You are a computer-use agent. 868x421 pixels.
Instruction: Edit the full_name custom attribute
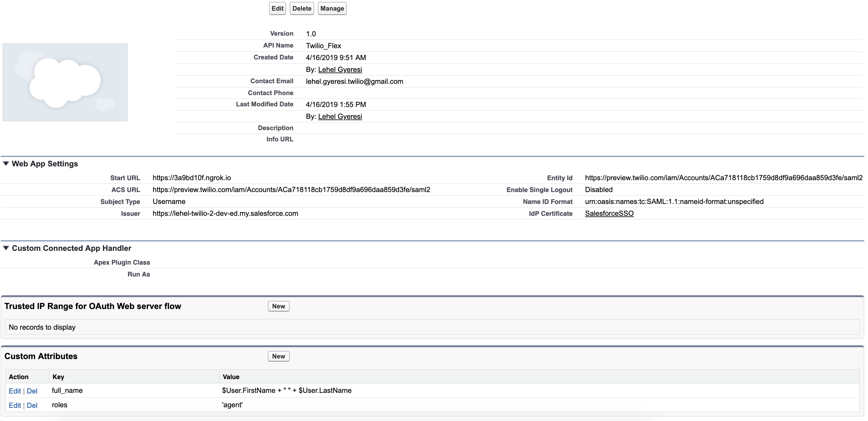tap(14, 391)
